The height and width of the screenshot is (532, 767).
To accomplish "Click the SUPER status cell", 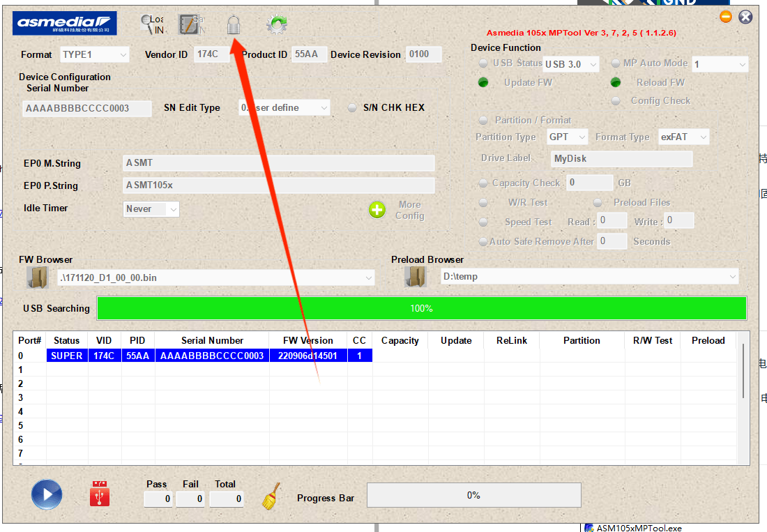I will [x=67, y=356].
